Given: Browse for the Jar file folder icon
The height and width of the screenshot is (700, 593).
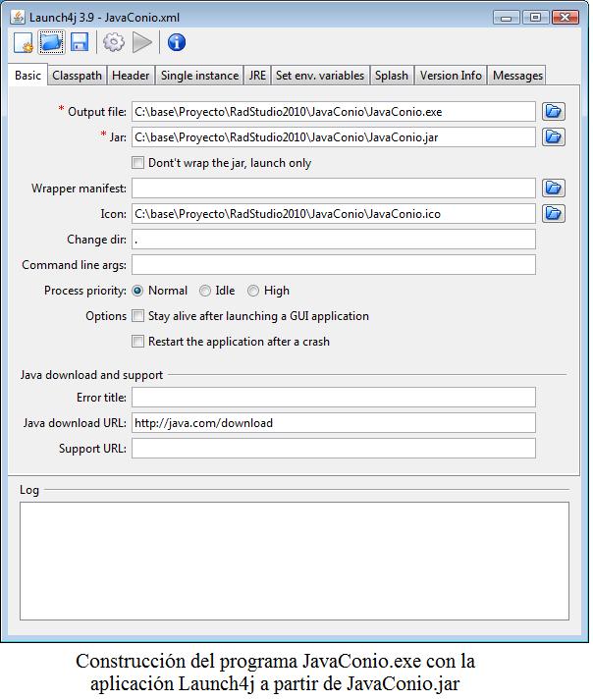Looking at the screenshot, I should pos(554,137).
